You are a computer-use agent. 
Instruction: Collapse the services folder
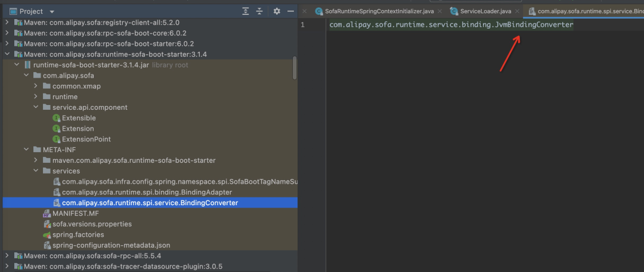pyautogui.click(x=36, y=171)
